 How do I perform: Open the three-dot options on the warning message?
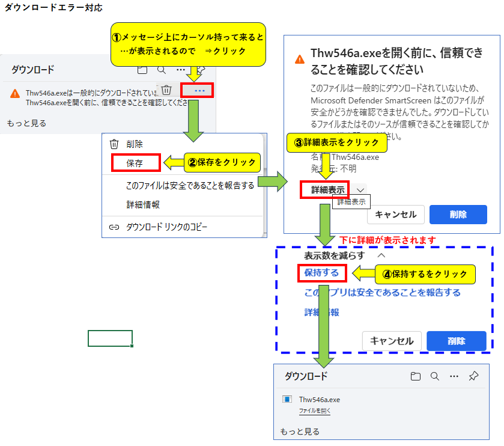click(x=199, y=90)
